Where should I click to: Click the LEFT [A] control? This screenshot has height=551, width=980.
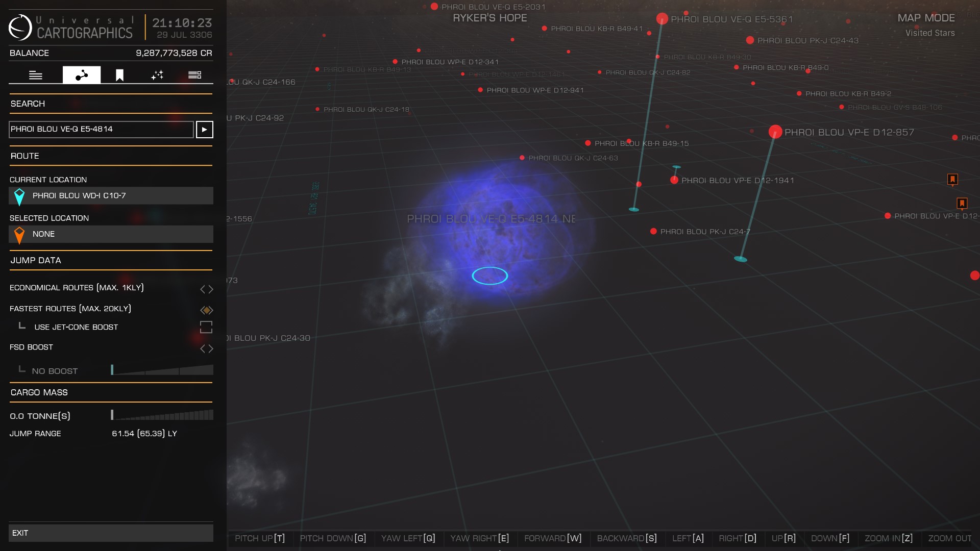click(688, 538)
